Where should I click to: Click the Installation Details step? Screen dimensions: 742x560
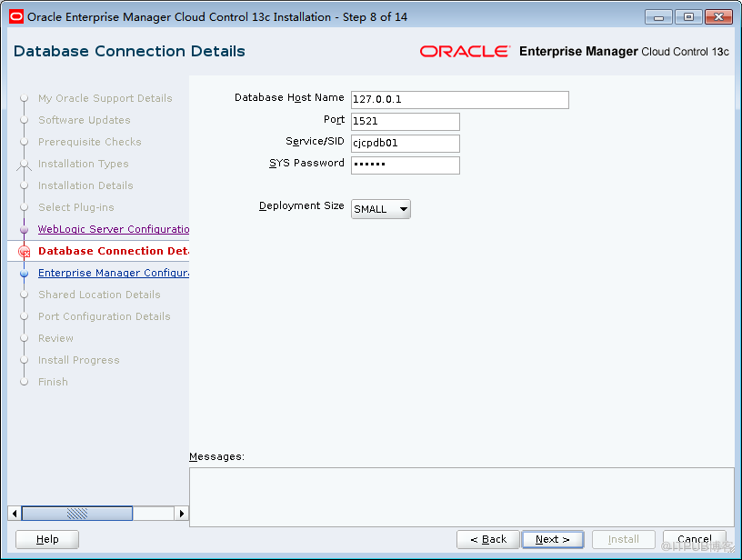pos(85,185)
